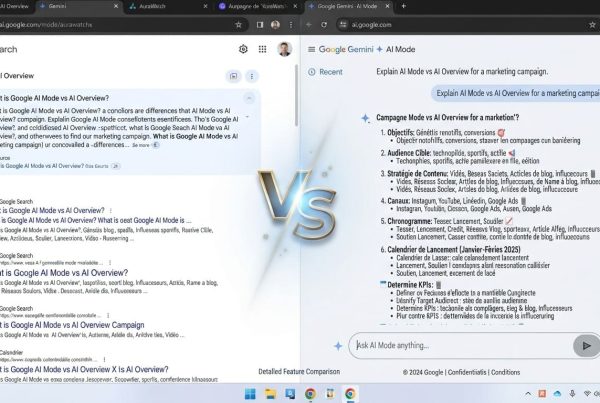Switch to the Gemini tab
The height and width of the screenshot is (403, 600).
tap(78, 6)
